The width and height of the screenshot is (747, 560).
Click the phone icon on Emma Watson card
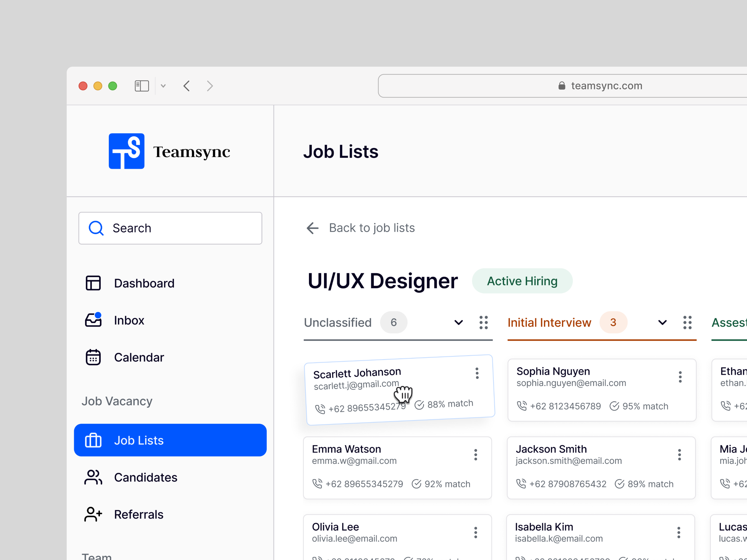[317, 484]
